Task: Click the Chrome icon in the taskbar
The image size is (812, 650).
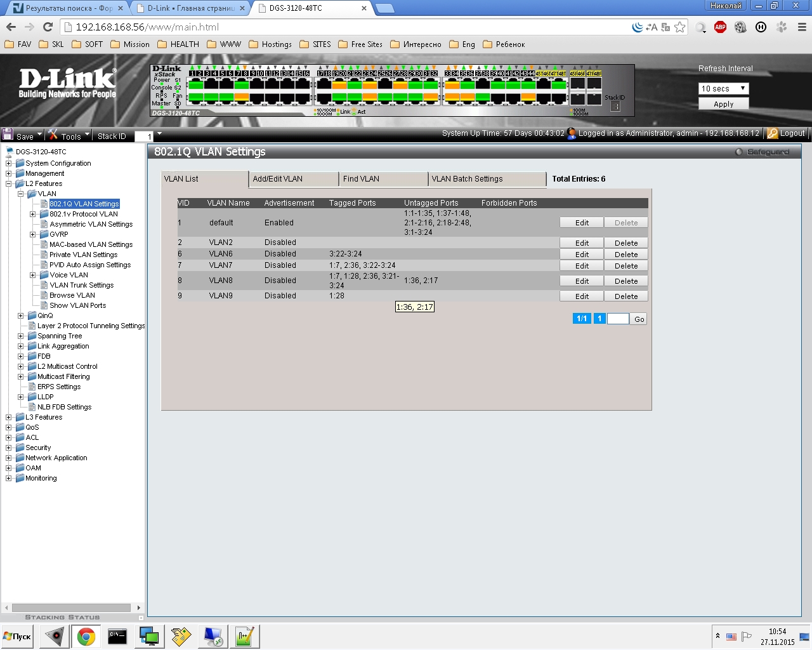Action: coord(86,636)
